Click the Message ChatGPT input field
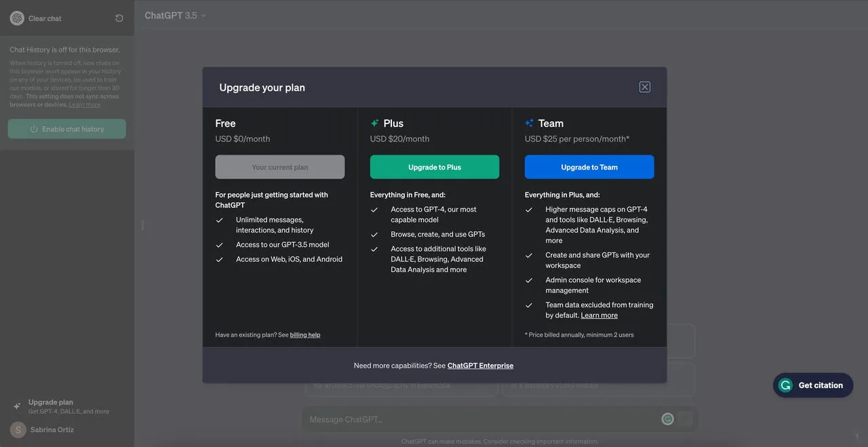Image resolution: width=868 pixels, height=447 pixels. pyautogui.click(x=475, y=419)
